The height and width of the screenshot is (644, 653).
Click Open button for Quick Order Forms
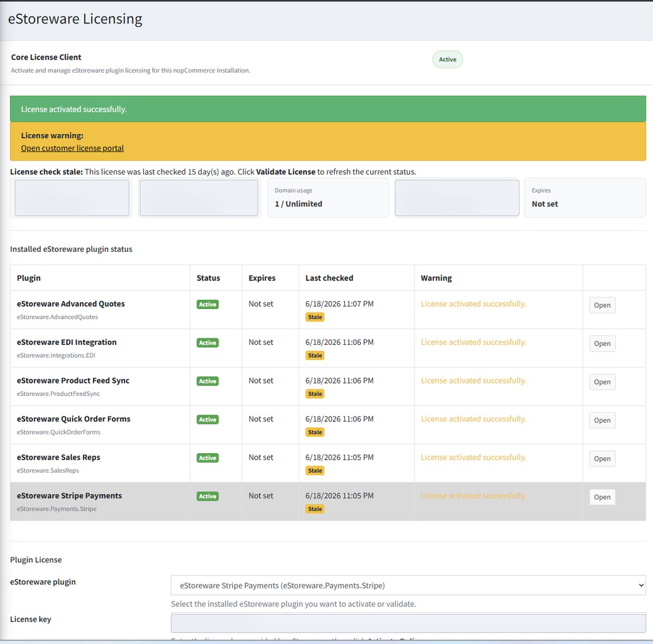point(602,420)
